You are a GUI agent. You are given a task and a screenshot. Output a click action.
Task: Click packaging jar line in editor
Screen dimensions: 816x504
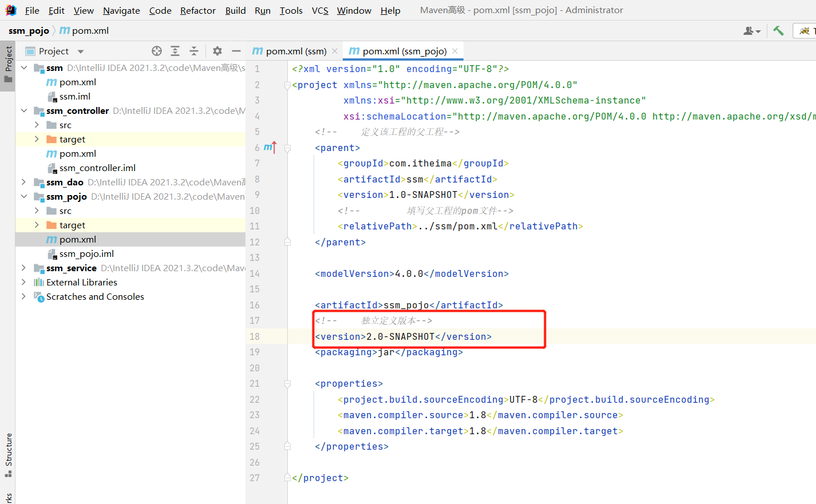(x=389, y=352)
